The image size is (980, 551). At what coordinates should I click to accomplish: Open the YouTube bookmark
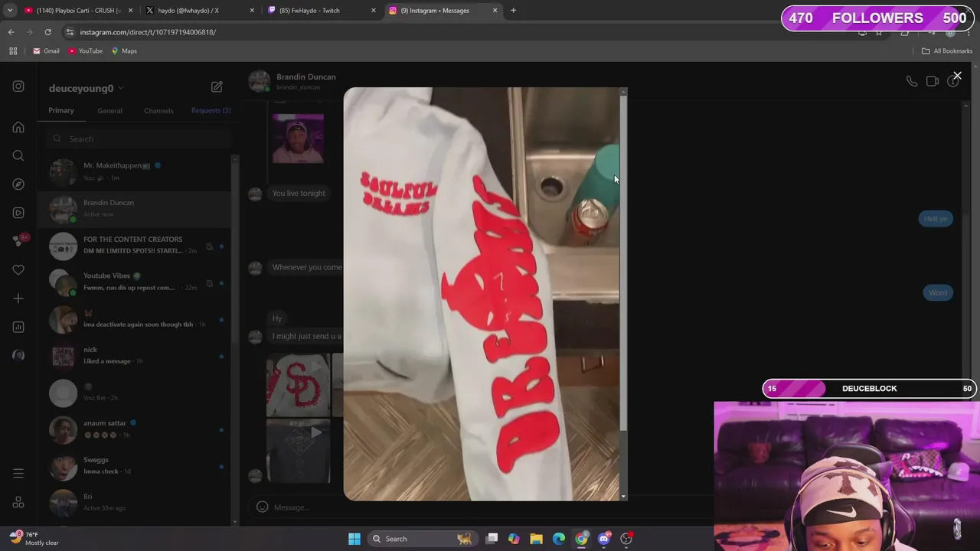click(86, 51)
